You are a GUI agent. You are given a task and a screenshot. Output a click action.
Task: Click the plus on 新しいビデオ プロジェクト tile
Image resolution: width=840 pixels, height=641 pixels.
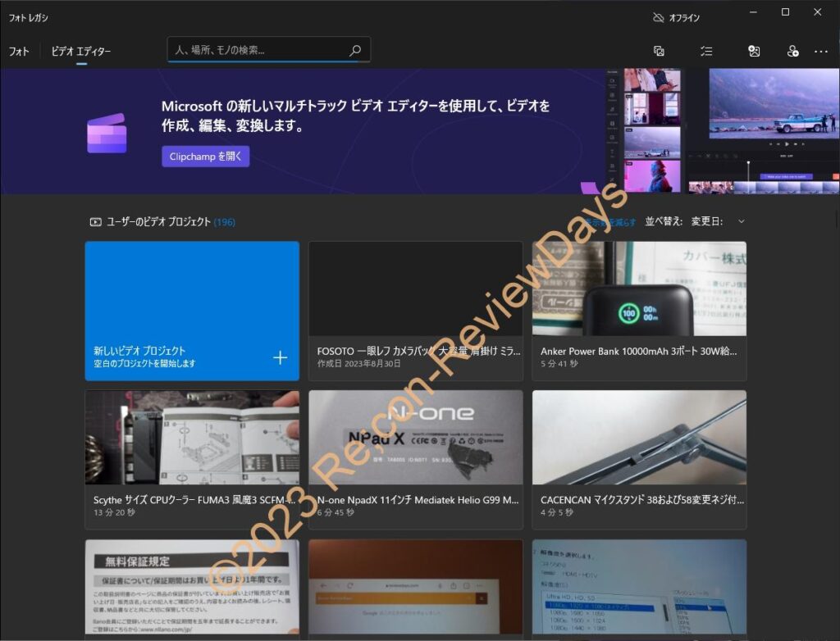pos(280,357)
